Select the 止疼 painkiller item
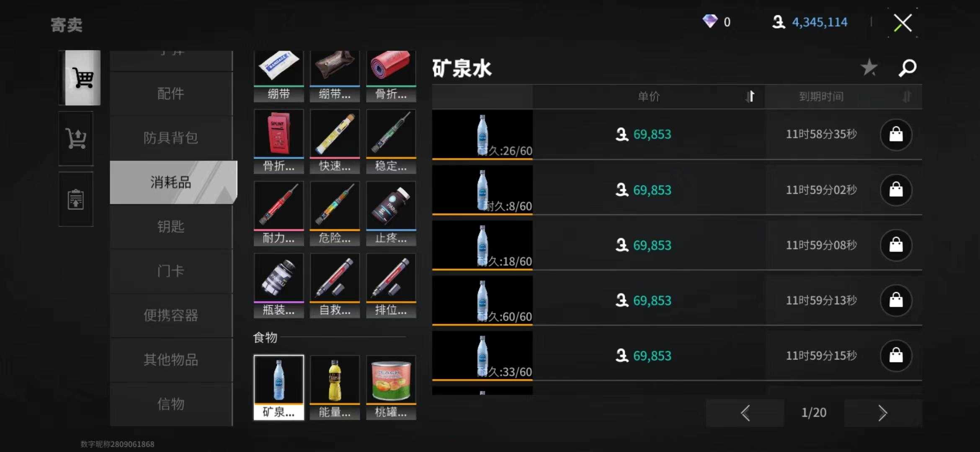Image resolution: width=980 pixels, height=452 pixels. pyautogui.click(x=391, y=213)
